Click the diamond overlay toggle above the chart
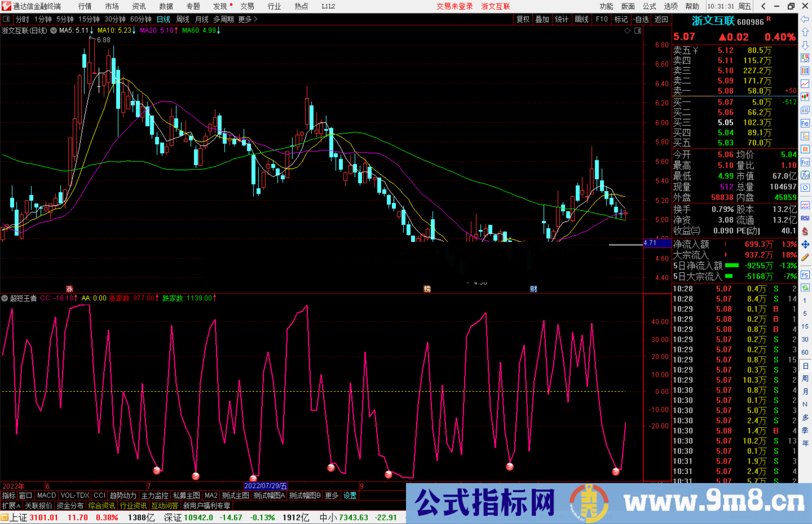The image size is (812, 524). [627, 31]
